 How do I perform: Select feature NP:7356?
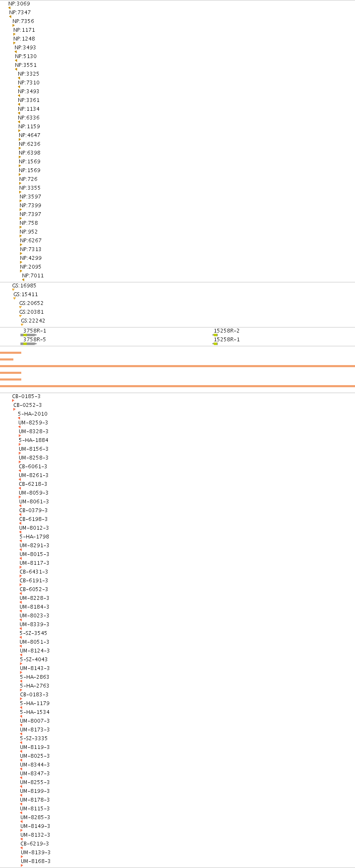point(23,21)
